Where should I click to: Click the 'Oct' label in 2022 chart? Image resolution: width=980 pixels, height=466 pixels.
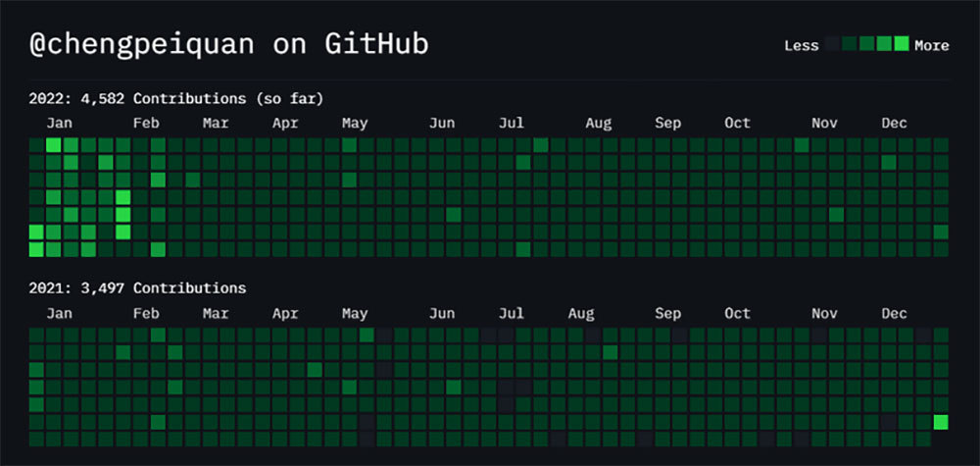pyautogui.click(x=738, y=124)
